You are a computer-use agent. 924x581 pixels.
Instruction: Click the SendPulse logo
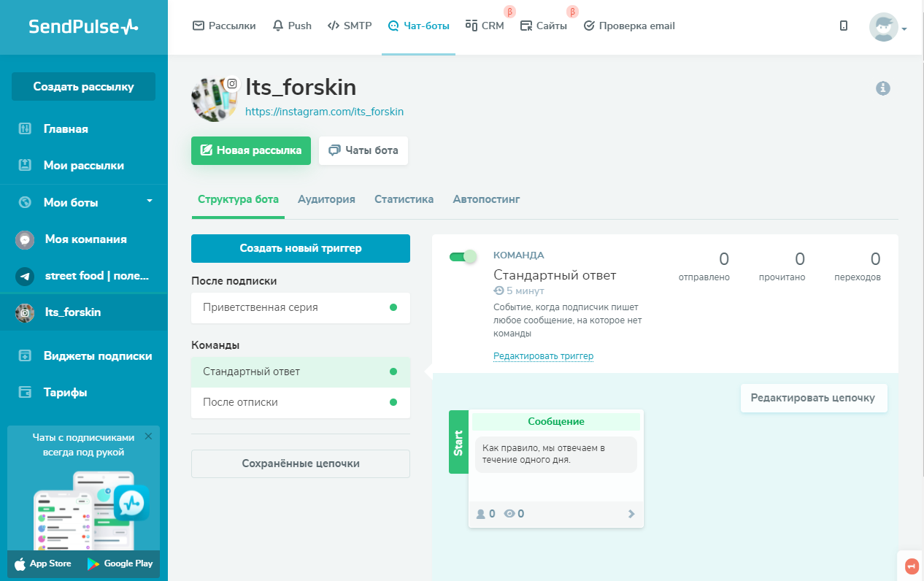tap(83, 27)
